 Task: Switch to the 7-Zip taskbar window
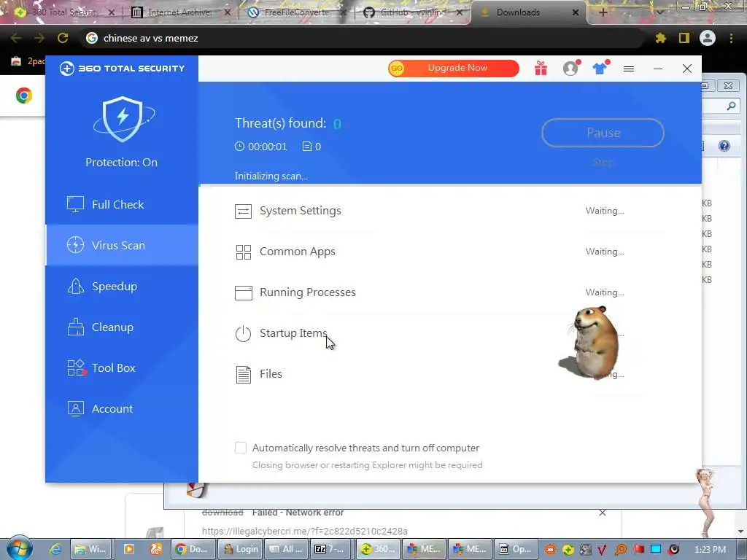[330, 549]
